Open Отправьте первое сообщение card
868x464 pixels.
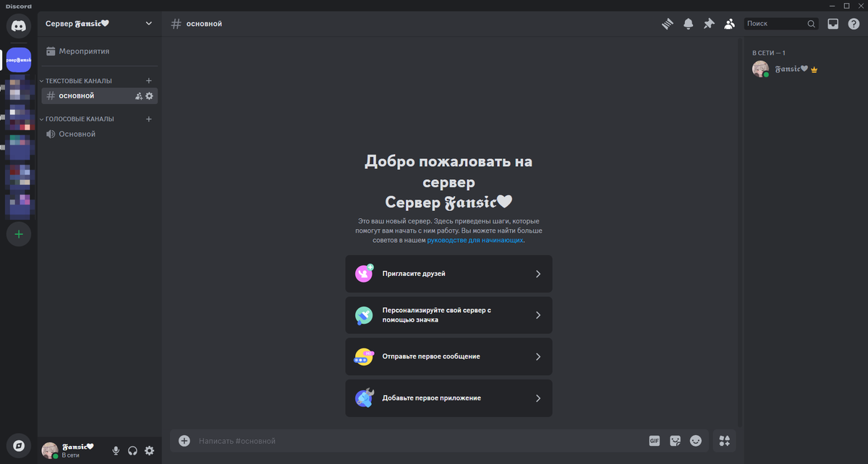pyautogui.click(x=448, y=356)
